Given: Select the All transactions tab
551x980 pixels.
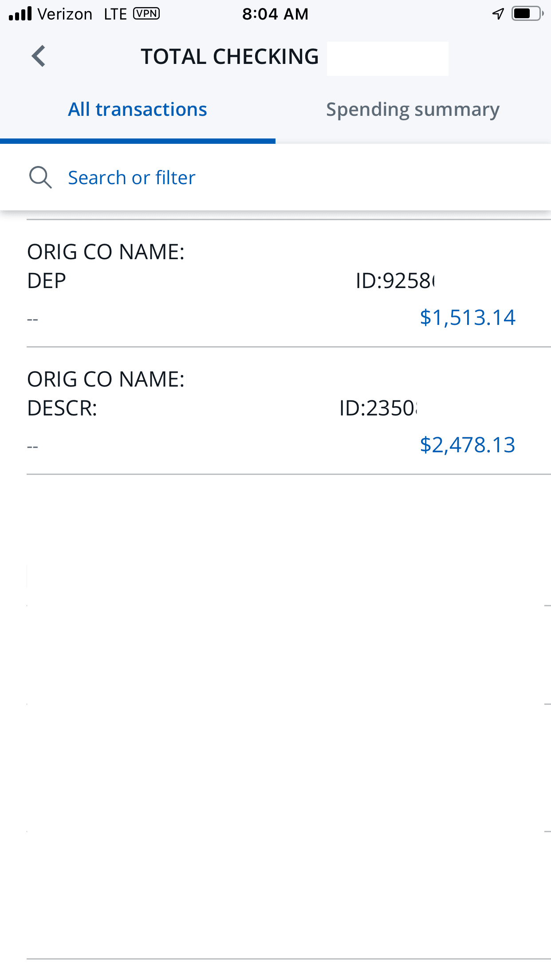Looking at the screenshot, I should [x=138, y=110].
